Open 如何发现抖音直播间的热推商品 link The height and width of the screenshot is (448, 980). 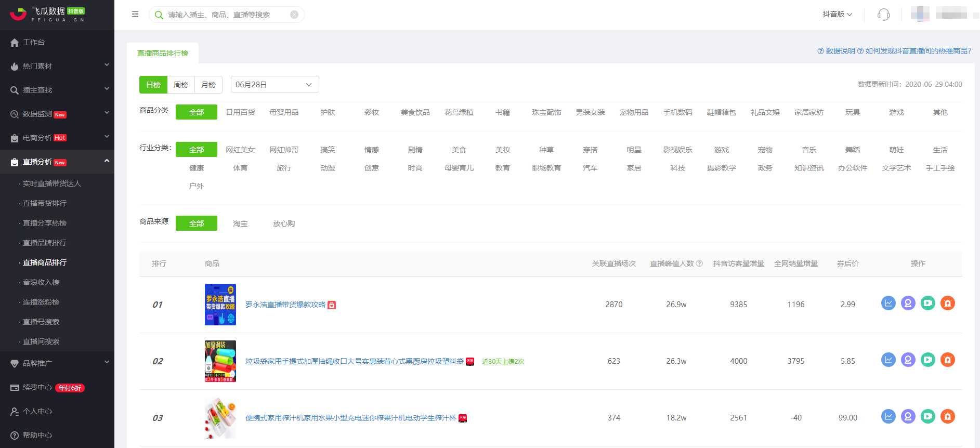[x=914, y=51]
